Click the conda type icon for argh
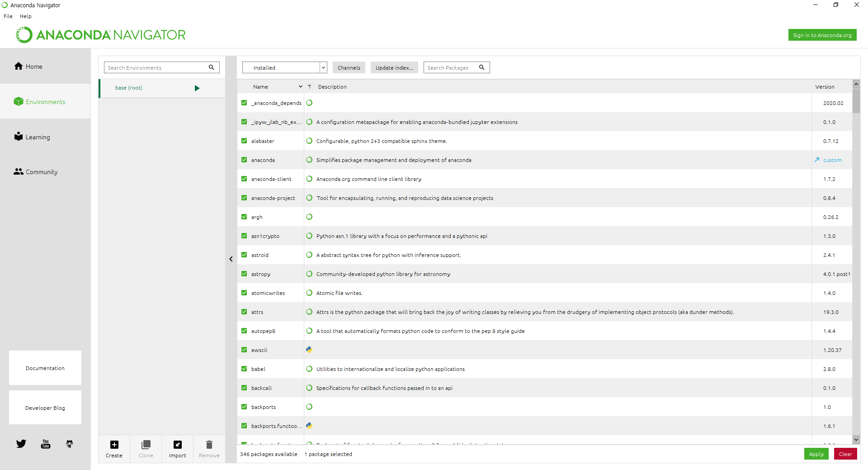The image size is (868, 470). [309, 217]
